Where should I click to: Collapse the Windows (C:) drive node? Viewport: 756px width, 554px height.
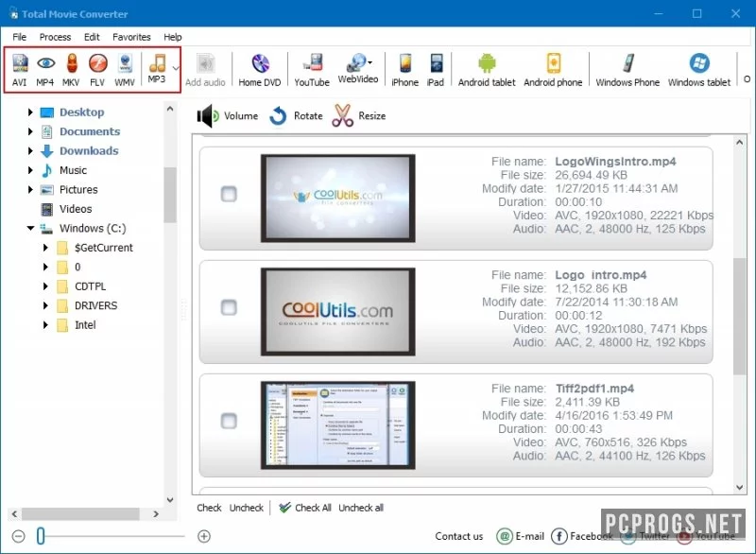pyautogui.click(x=30, y=228)
